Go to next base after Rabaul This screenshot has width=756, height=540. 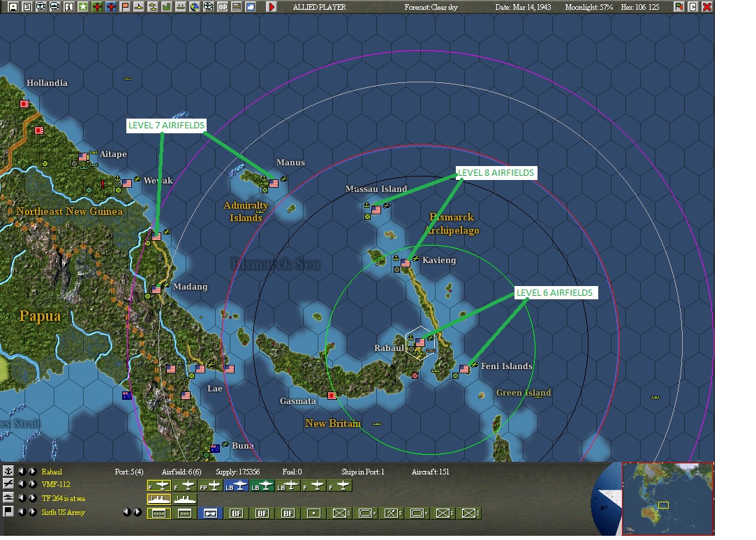pos(32,471)
